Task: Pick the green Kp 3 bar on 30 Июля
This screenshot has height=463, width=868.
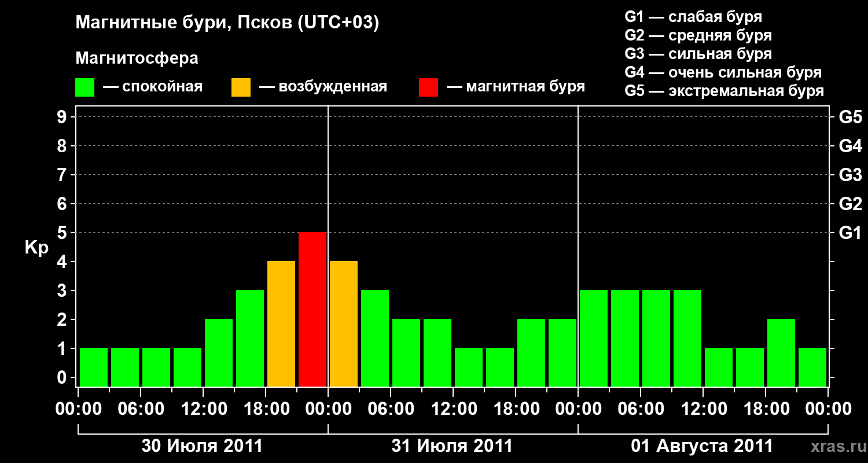Action: (250, 339)
